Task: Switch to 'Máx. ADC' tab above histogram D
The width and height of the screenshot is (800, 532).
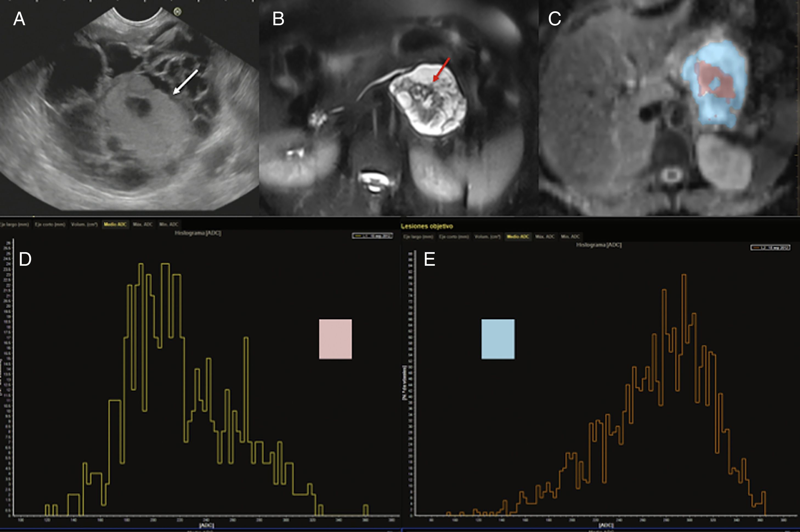Action: (x=143, y=224)
